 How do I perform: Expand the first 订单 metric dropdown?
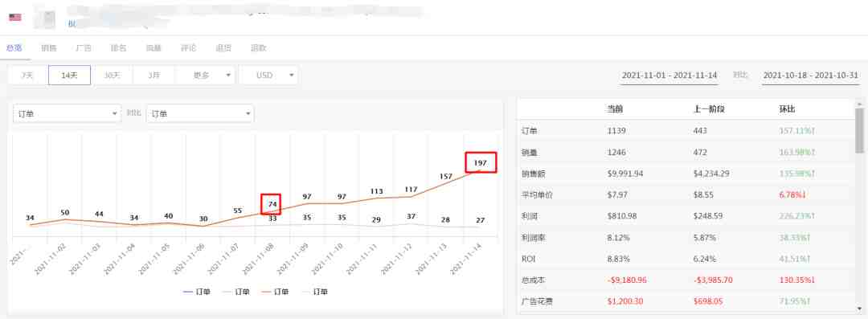coord(67,113)
